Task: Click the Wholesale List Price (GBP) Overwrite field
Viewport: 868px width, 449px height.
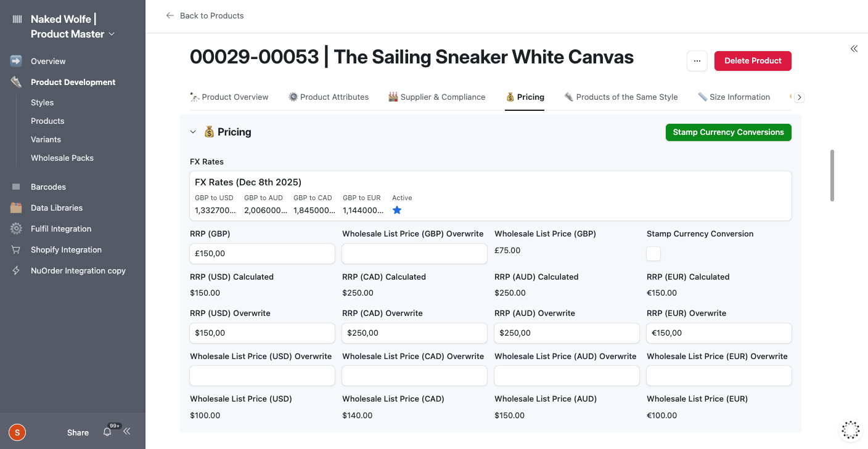Action: coord(414,254)
